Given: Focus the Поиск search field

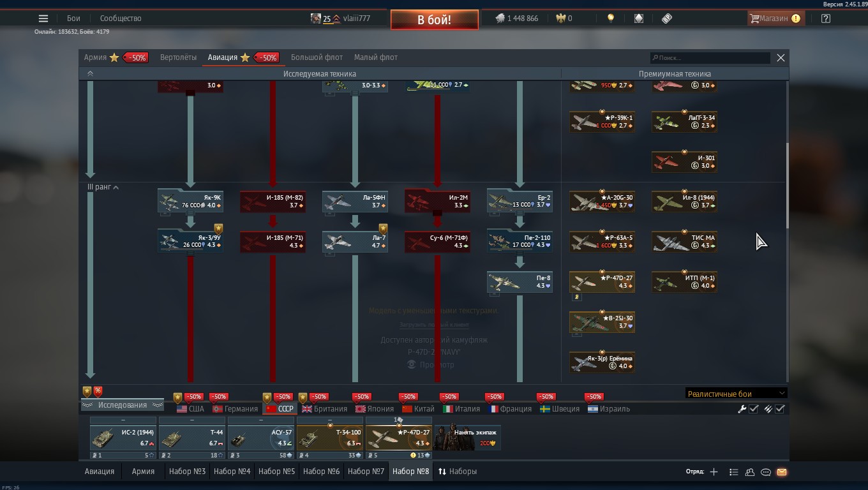Looking at the screenshot, I should 710,58.
